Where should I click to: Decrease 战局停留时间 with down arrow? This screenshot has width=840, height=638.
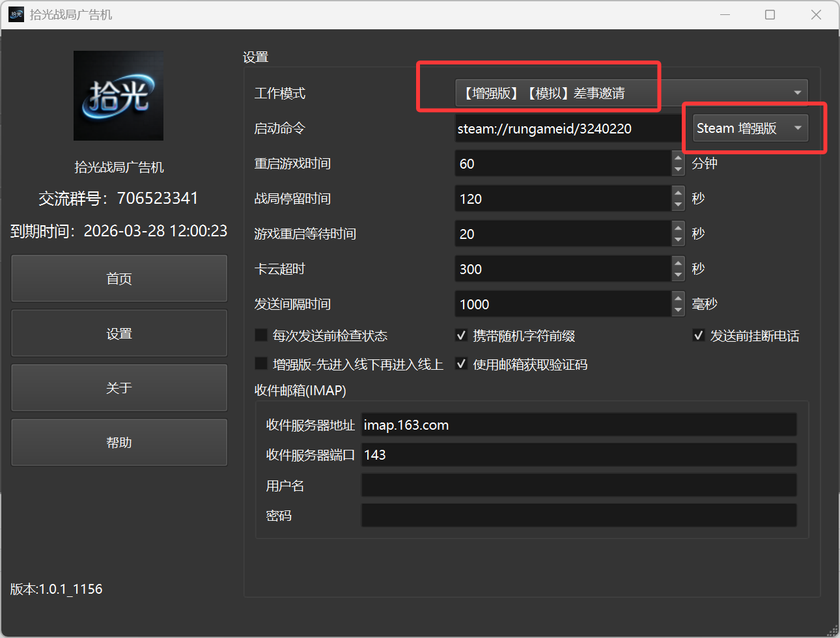(678, 204)
